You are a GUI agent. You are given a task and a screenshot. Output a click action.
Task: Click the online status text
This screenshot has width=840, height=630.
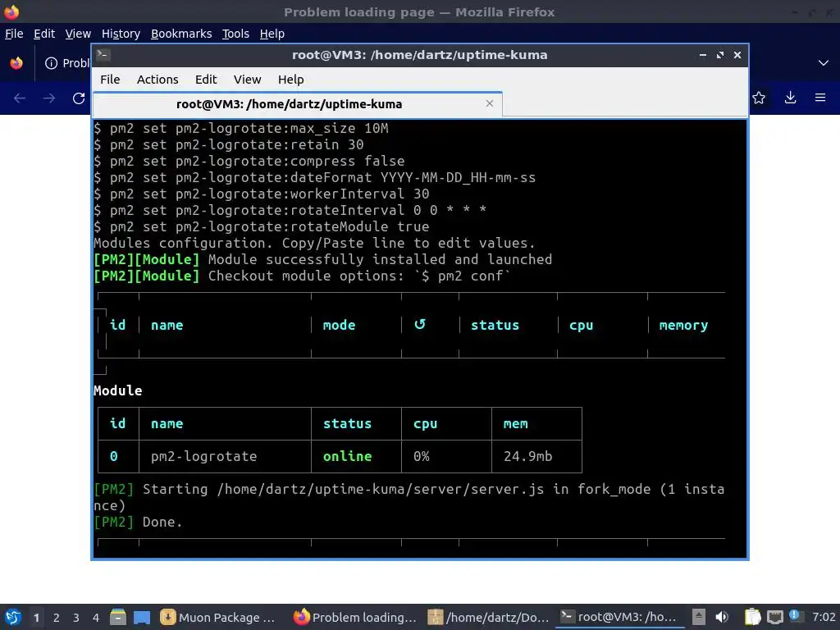pyautogui.click(x=347, y=456)
